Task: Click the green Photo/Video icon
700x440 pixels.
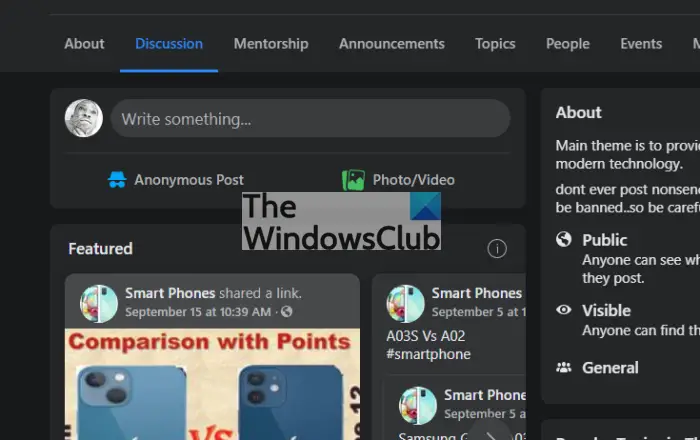Action: 353,180
